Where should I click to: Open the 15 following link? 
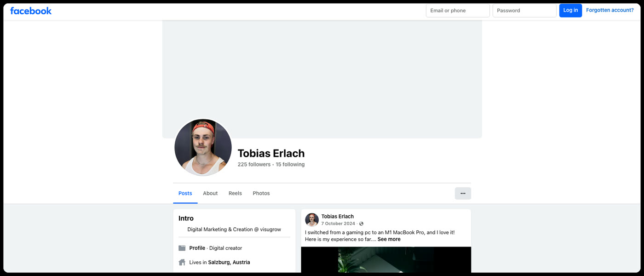(290, 164)
